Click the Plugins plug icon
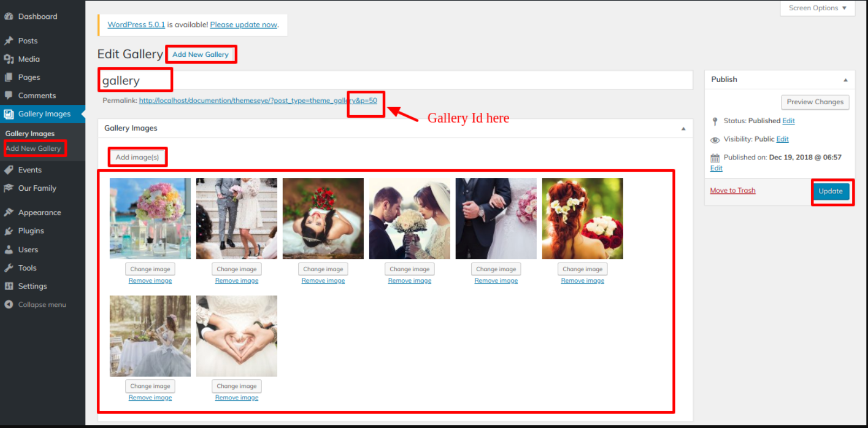Viewport: 868px width, 428px height. pos(9,231)
